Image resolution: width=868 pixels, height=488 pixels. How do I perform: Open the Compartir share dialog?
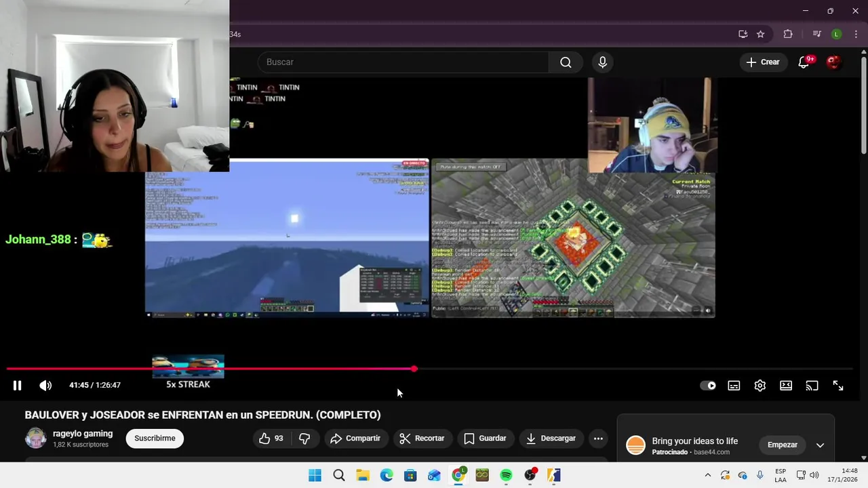tap(355, 439)
